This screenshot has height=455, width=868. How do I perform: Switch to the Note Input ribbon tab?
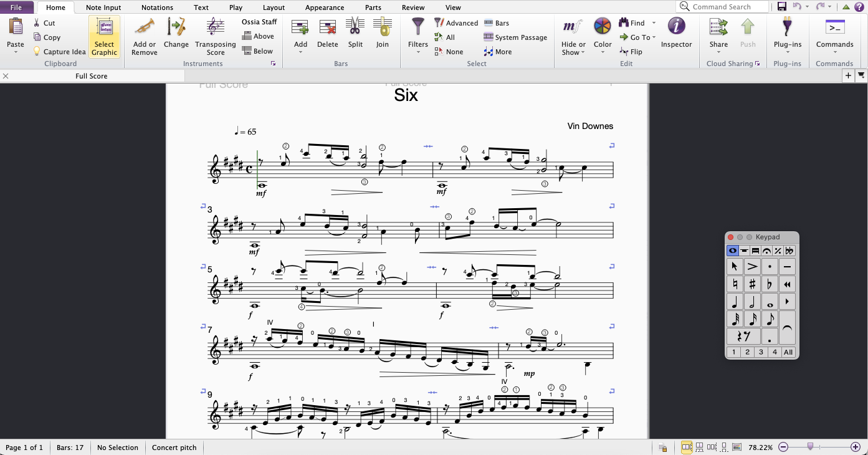pos(103,7)
